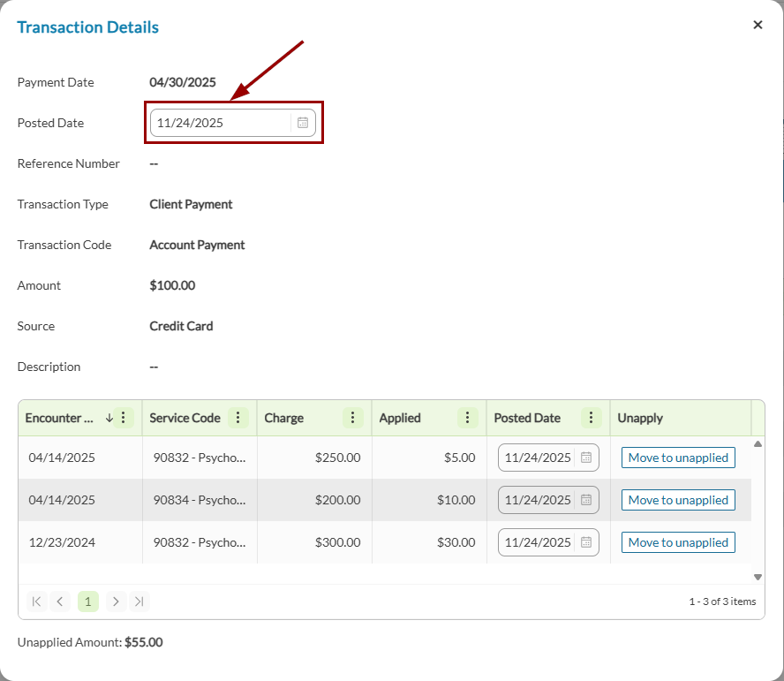
Task: Go to last page of table
Action: point(139,602)
